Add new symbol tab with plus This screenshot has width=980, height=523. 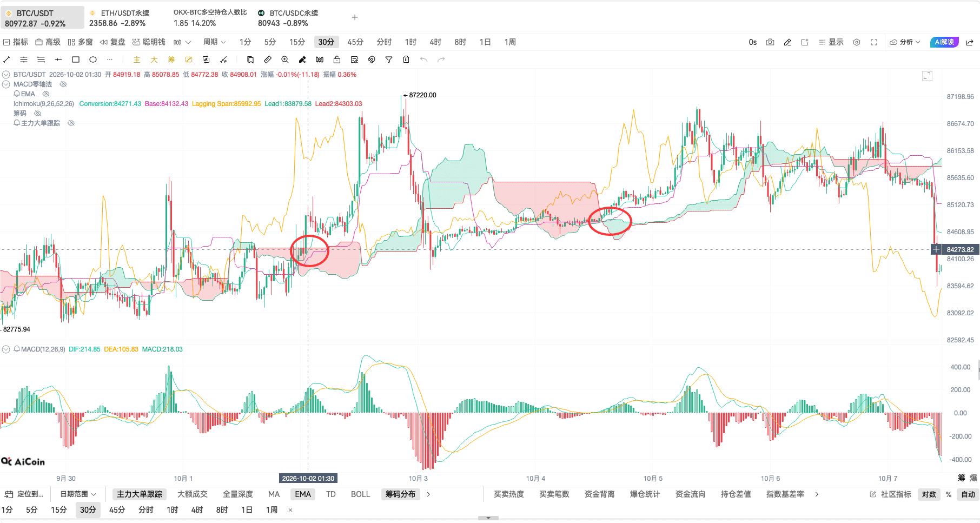[355, 17]
